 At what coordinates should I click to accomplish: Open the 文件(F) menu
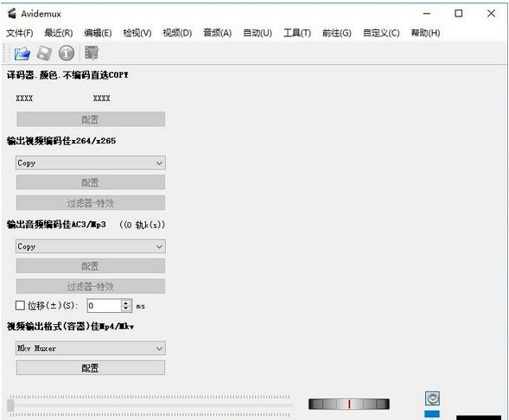pos(20,33)
